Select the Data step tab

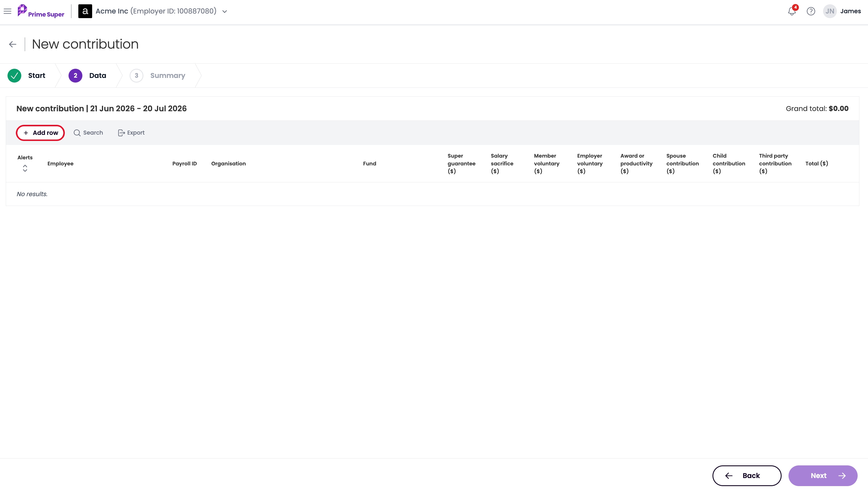(x=88, y=76)
